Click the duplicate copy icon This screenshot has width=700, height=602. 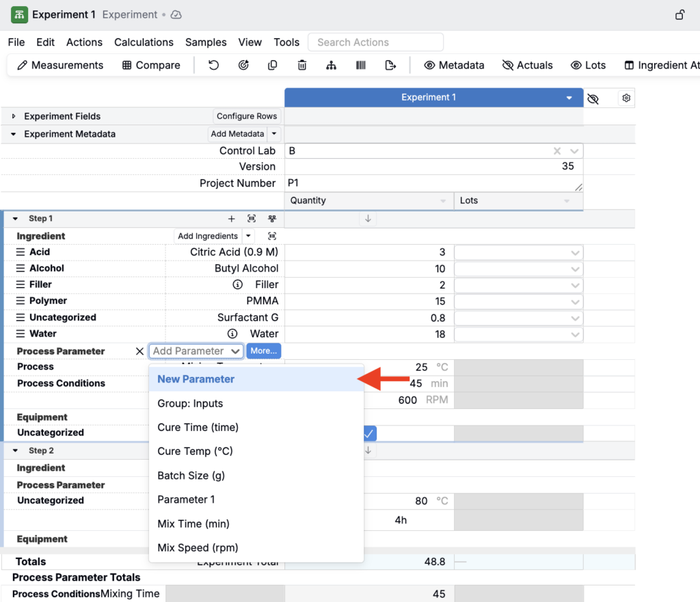tap(272, 65)
